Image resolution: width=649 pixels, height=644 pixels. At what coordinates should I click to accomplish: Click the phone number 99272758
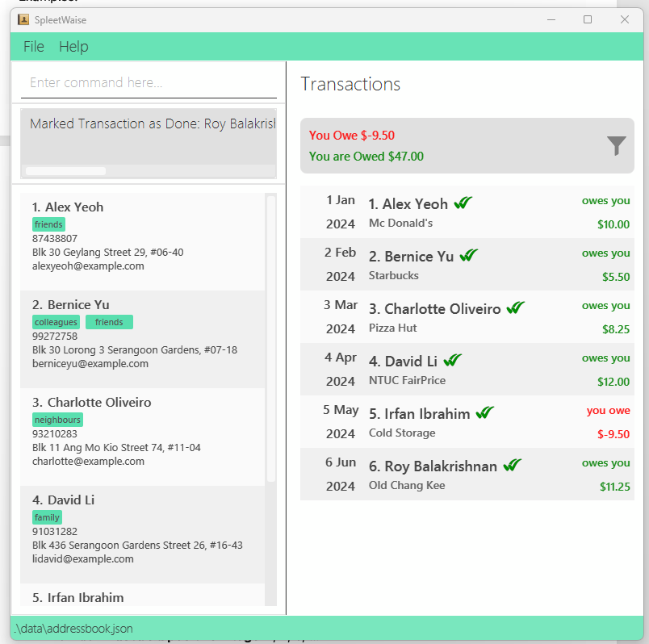[55, 336]
